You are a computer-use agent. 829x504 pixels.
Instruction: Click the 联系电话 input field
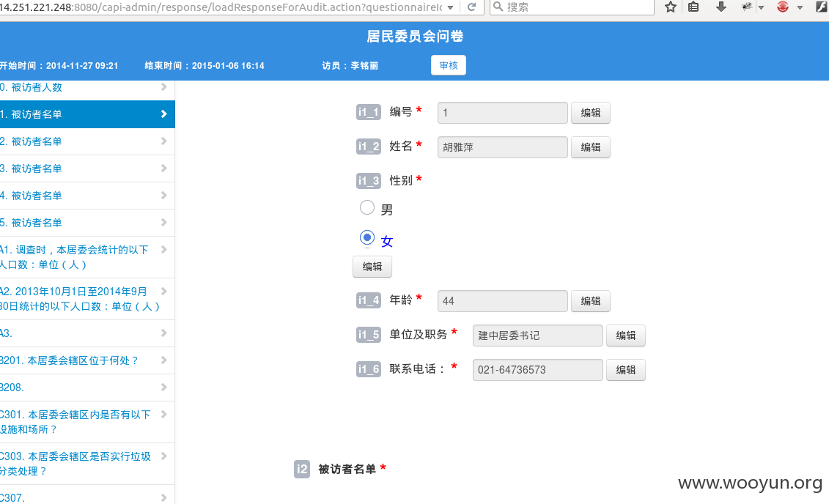(x=538, y=369)
